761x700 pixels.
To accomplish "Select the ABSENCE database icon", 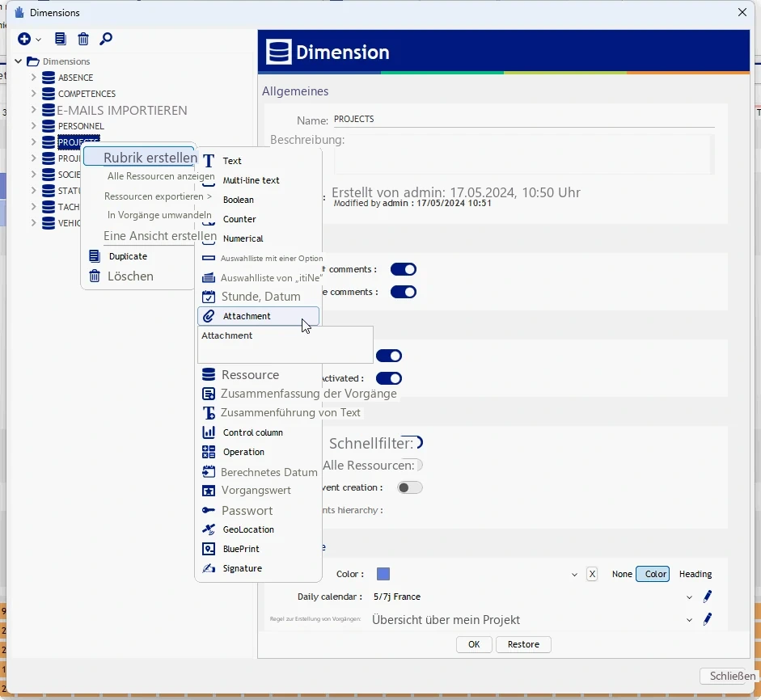I will point(48,78).
